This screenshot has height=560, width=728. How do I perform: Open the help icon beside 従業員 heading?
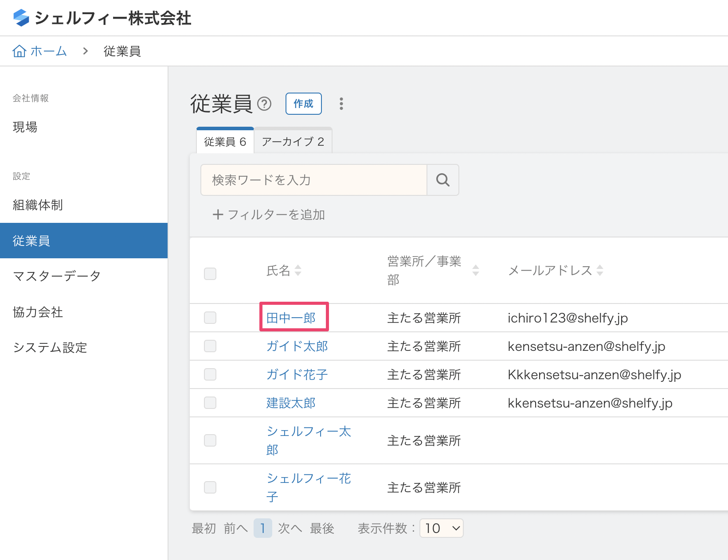pos(264,104)
